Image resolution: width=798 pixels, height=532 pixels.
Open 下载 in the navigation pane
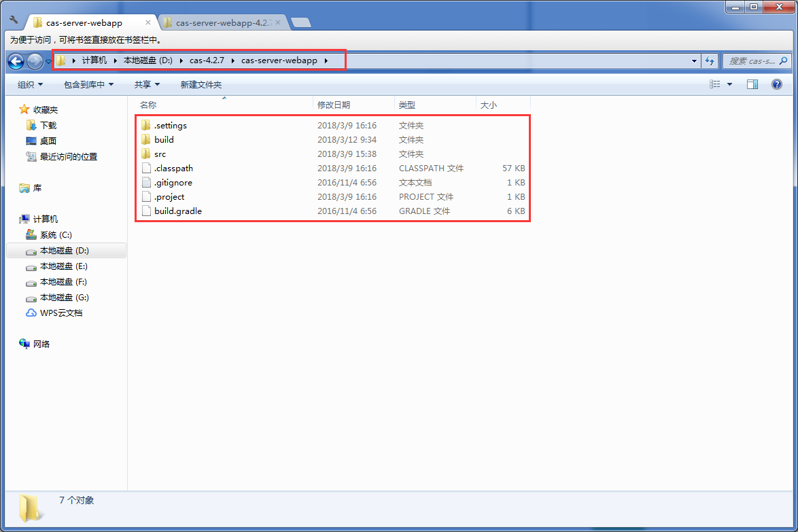click(48, 125)
